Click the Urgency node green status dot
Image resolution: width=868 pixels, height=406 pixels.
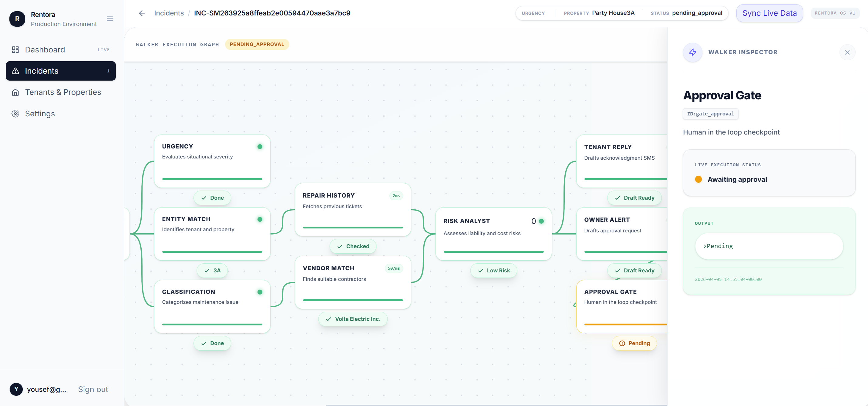260,146
